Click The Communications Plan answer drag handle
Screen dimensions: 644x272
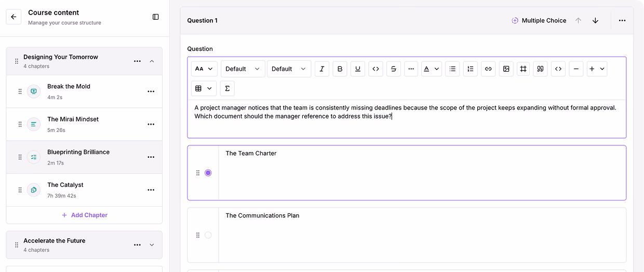point(198,235)
